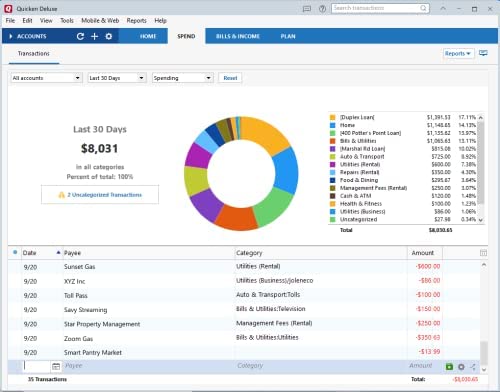This screenshot has width=500, height=392.
Task: Open the View menu
Action: point(46,21)
